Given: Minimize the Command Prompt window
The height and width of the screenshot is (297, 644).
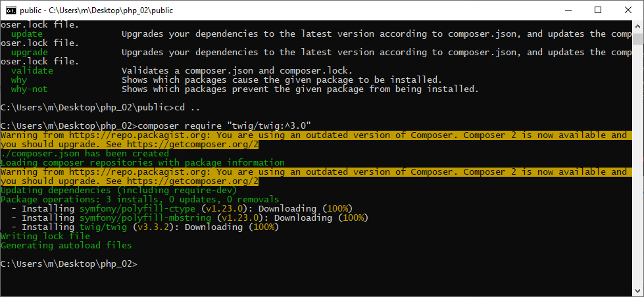Looking at the screenshot, I should click(568, 10).
